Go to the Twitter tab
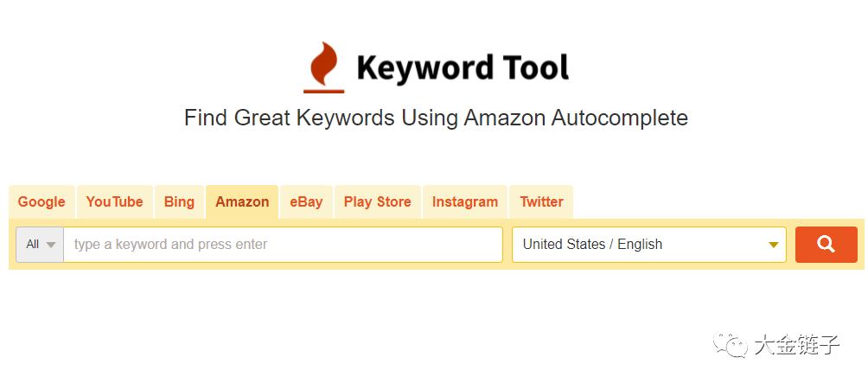868x383 pixels. tap(541, 202)
